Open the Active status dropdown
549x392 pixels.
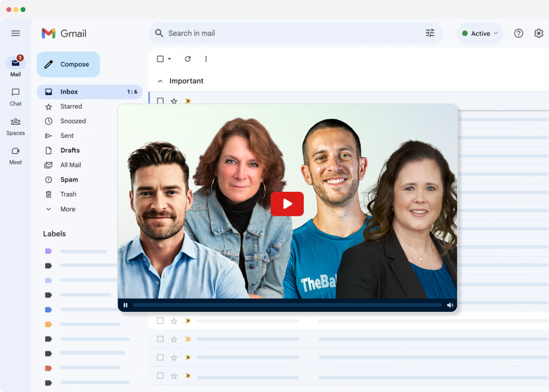tap(479, 33)
